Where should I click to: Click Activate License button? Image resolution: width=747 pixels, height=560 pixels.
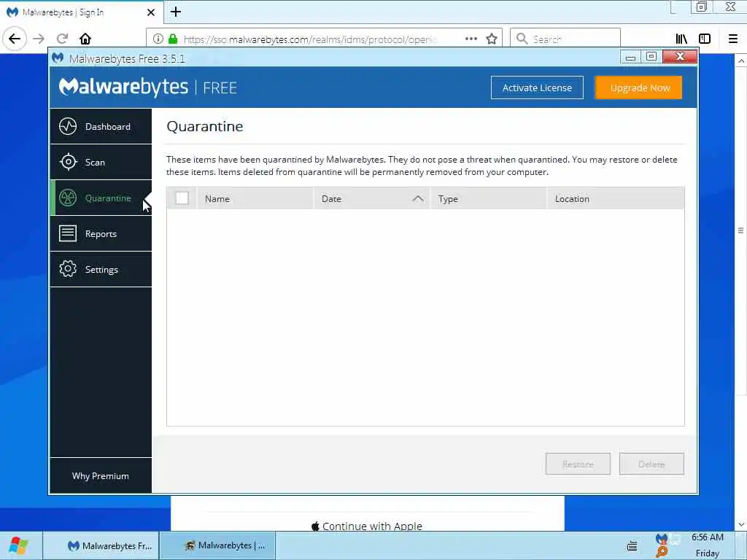tap(537, 87)
